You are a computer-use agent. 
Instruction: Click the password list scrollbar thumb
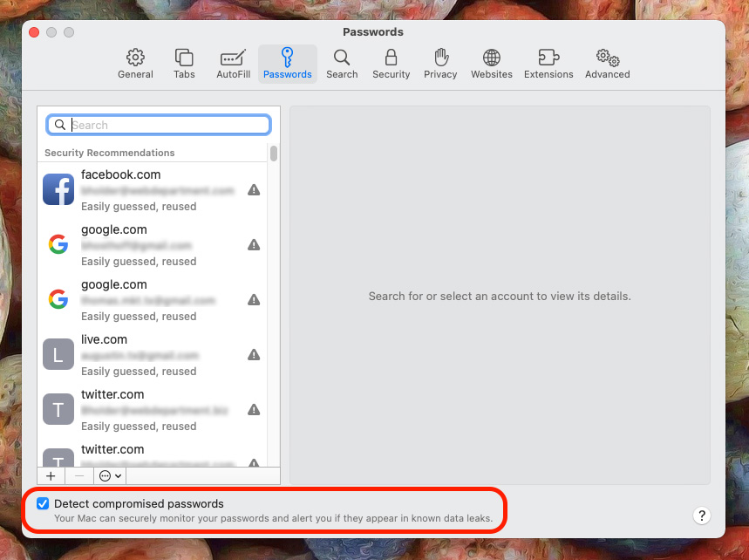274,154
